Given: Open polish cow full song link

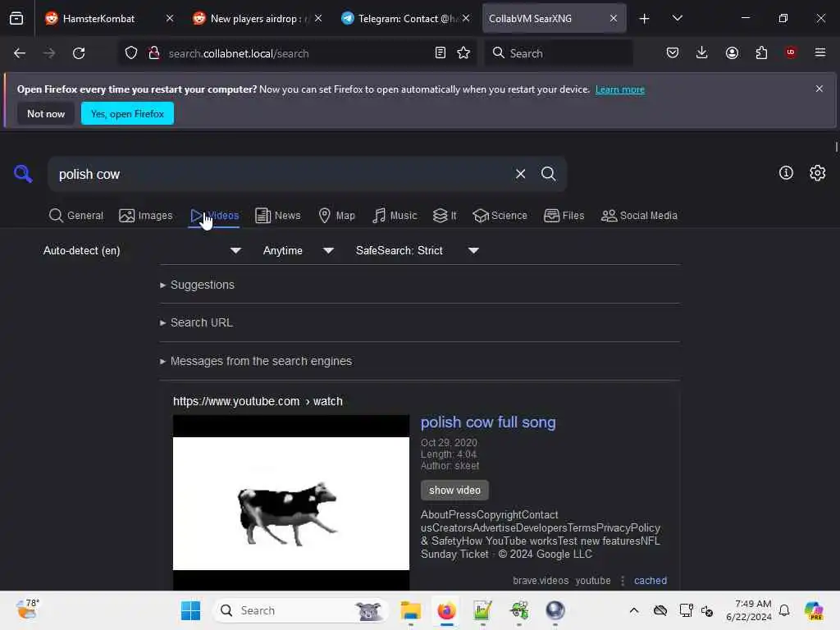Looking at the screenshot, I should click(488, 422).
